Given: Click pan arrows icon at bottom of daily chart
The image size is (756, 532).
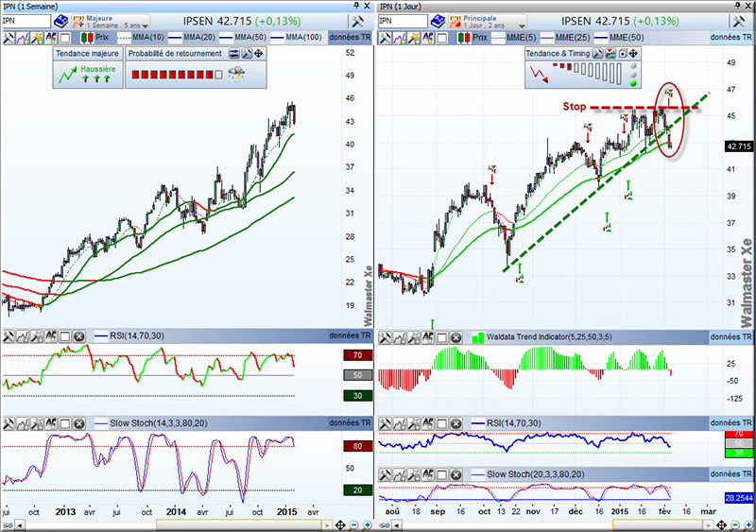Looking at the screenshot, I should click(x=721, y=525).
